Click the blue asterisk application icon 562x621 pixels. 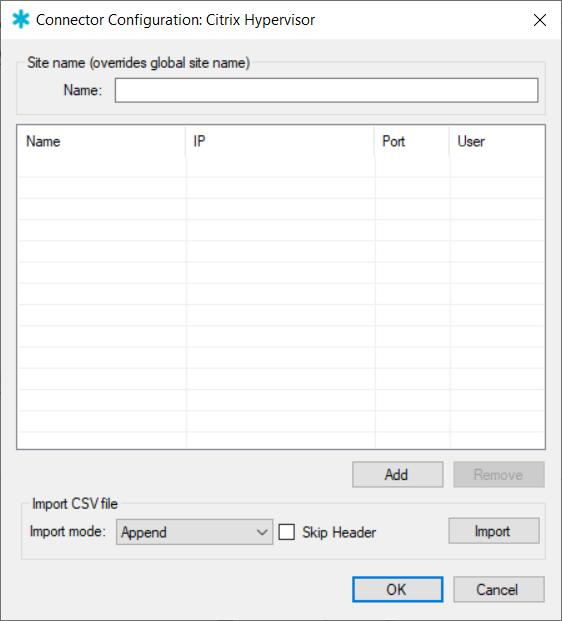point(21,19)
